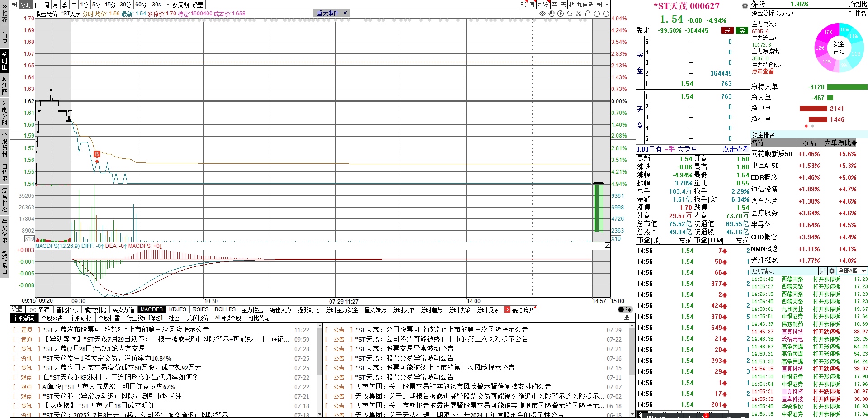Open the 排名 ranking link
868x418 pixels.
860,13
